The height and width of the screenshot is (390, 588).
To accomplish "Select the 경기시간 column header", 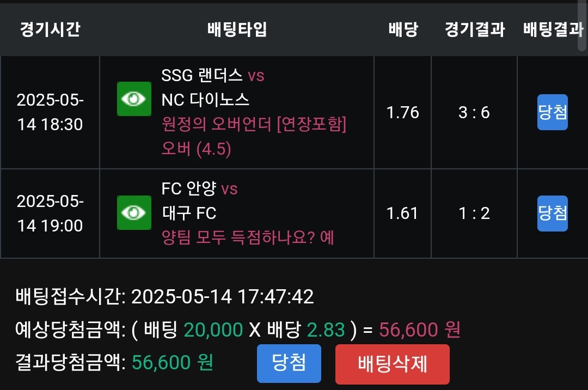I will point(50,29).
